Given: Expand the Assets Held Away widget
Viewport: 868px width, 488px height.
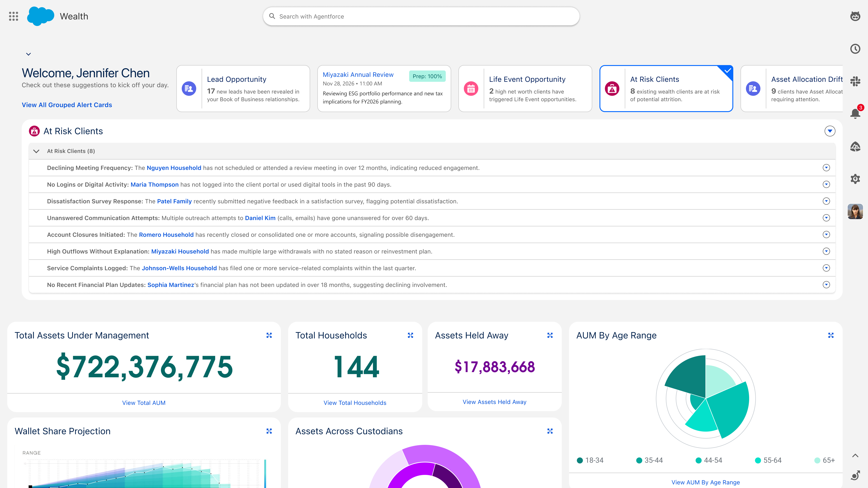Looking at the screenshot, I should click(550, 335).
